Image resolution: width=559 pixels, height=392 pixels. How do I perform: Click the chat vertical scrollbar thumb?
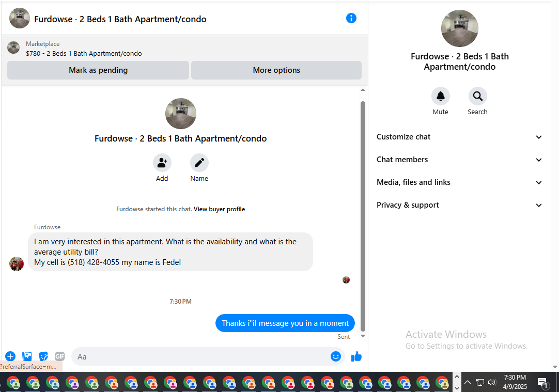pos(363,216)
